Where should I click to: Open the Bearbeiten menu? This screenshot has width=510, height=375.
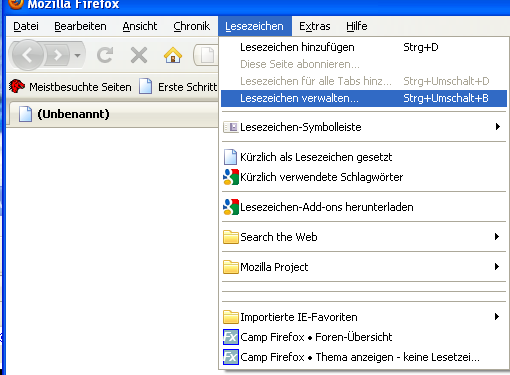click(80, 26)
